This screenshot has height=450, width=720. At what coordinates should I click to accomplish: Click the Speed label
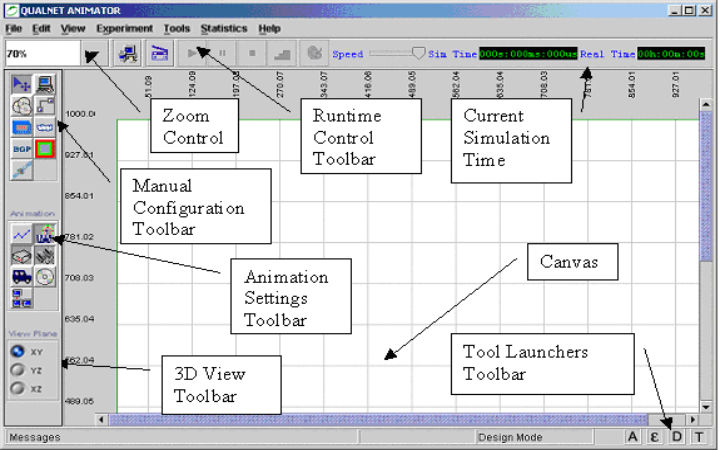348,54
